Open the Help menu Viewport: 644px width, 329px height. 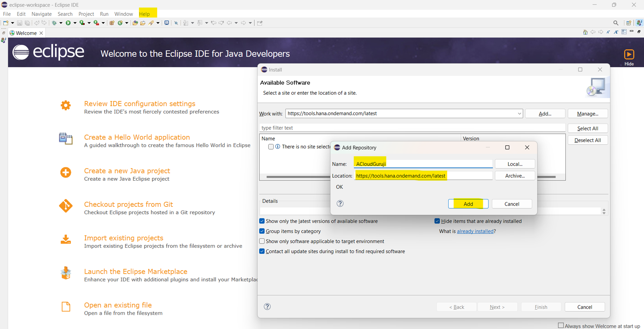click(144, 14)
